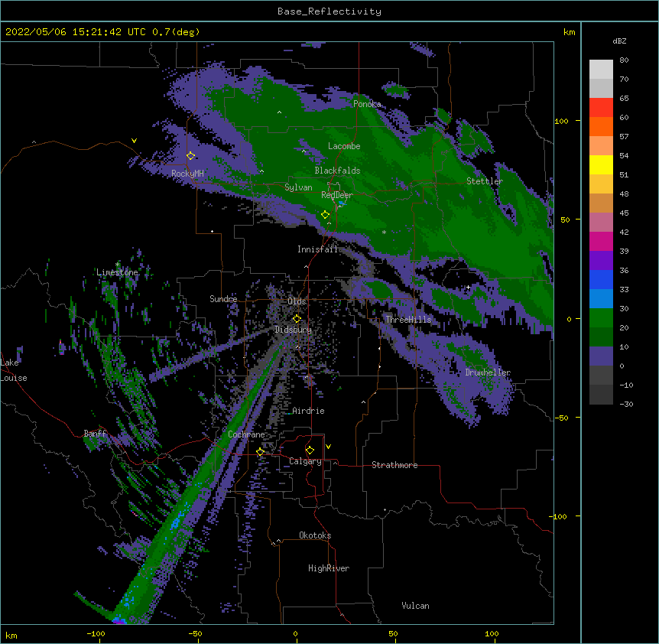Click the Vulcan label
This screenshot has height=644, width=659.
coord(415,606)
